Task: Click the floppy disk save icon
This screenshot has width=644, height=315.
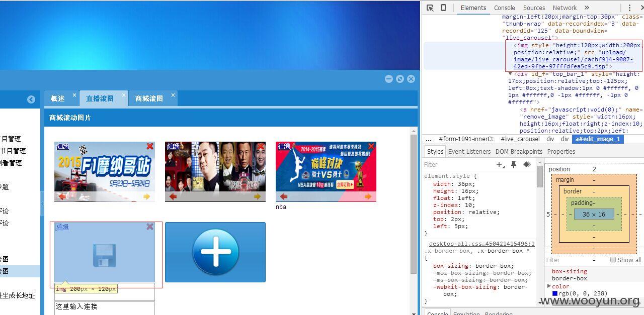Action: pos(105,255)
